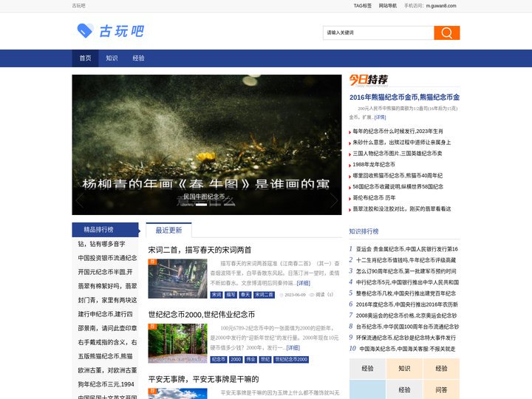Open 58国纪念币收藏说明 link
This screenshot has height=399, width=532.
[398, 187]
